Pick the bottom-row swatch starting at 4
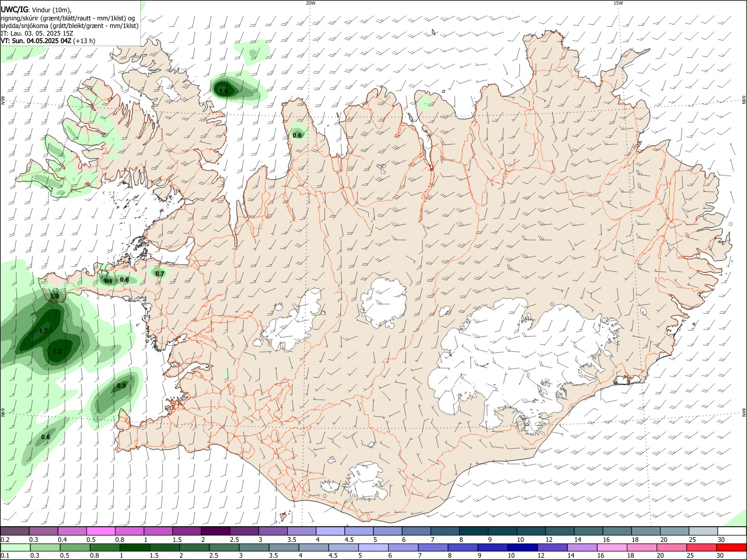This screenshot has height=560, width=747. [x=313, y=547]
